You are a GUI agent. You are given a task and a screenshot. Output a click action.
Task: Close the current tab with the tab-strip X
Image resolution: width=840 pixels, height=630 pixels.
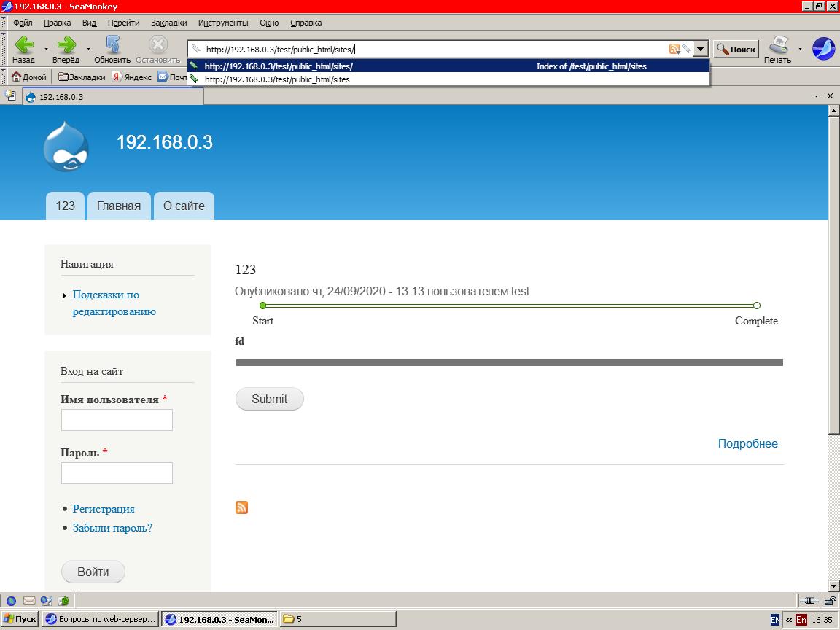[830, 96]
